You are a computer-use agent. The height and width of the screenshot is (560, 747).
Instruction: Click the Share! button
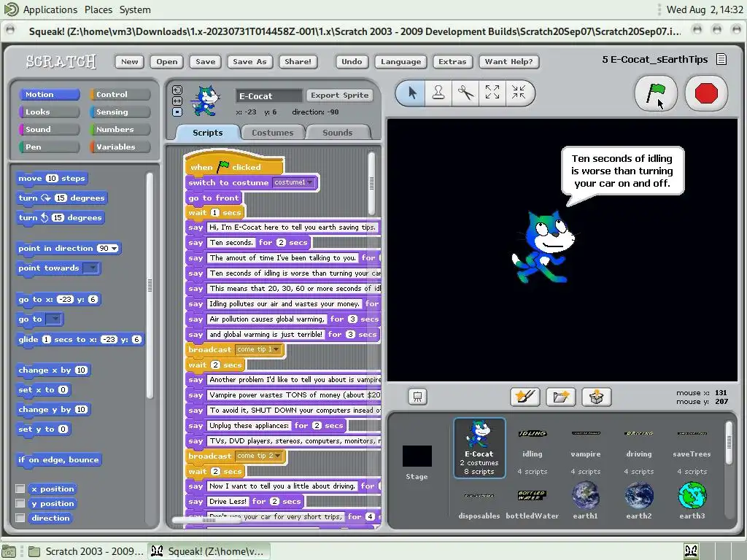click(x=298, y=61)
